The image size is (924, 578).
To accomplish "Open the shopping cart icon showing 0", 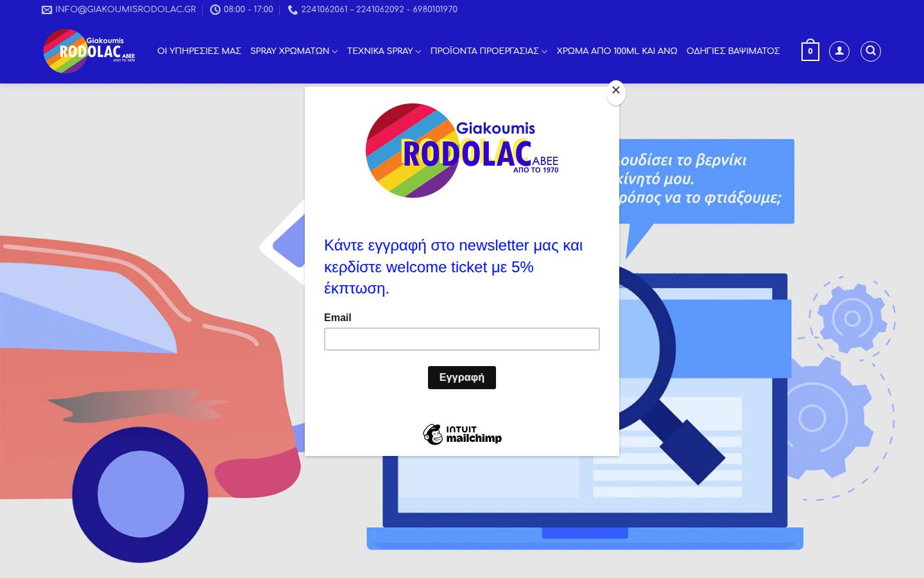I will pyautogui.click(x=810, y=51).
